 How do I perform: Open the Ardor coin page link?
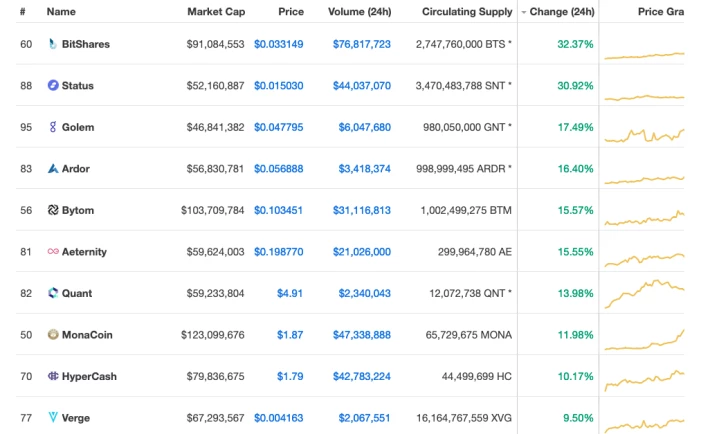76,169
